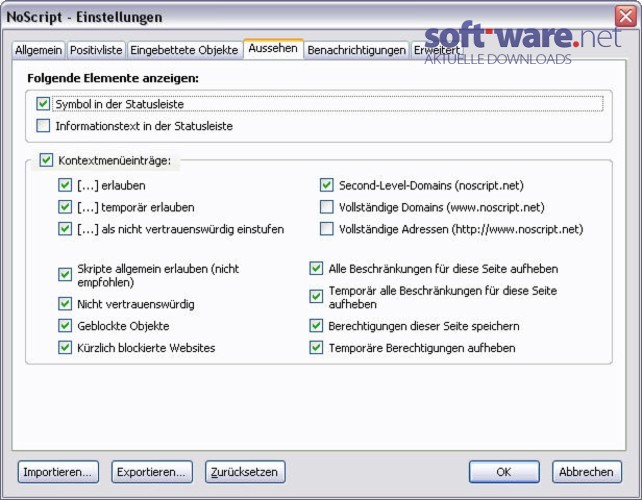Image resolution: width=642 pixels, height=500 pixels.
Task: Confirm settings with the OK button
Action: pos(504,472)
